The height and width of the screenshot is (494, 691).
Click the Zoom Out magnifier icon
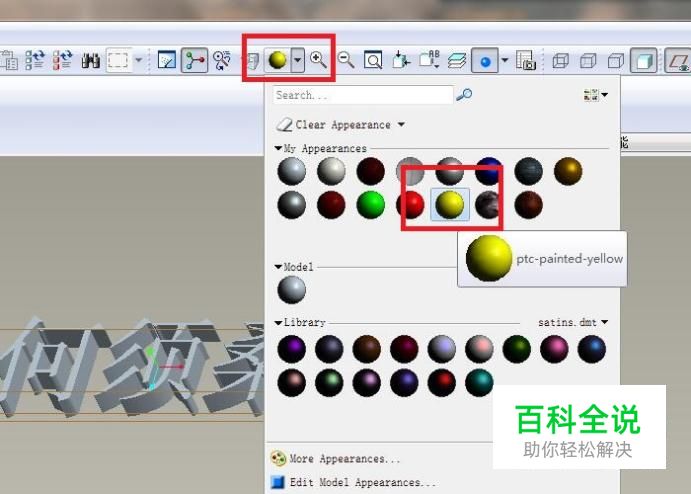click(x=346, y=59)
